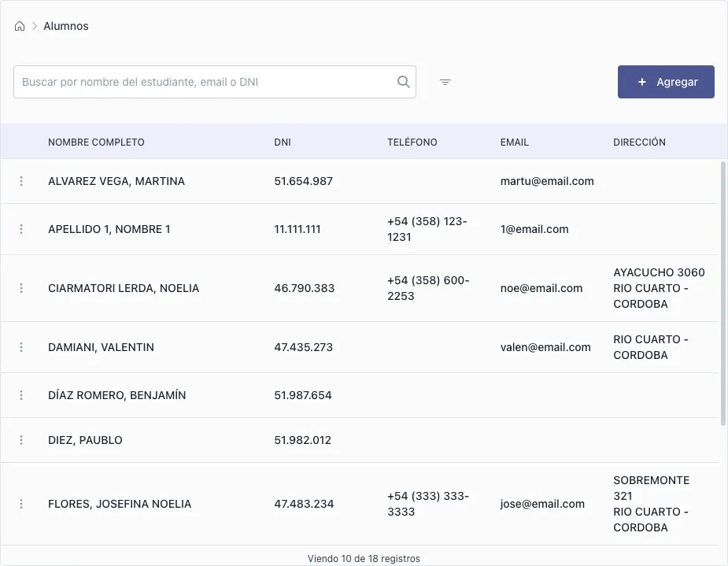Image resolution: width=728 pixels, height=566 pixels.
Task: Open row menu for CIARMATORI LERDA, NOELIA
Action: [21, 288]
